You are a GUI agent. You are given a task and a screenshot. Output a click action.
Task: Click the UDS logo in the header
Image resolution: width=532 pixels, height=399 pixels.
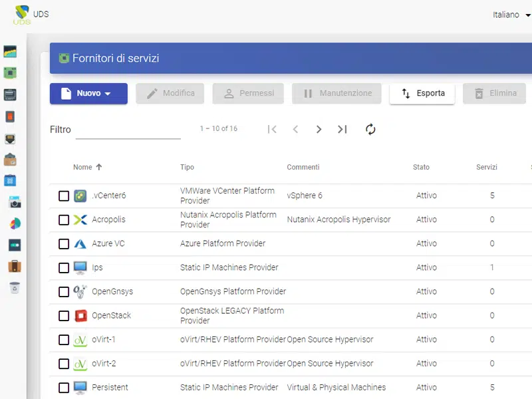[22, 14]
